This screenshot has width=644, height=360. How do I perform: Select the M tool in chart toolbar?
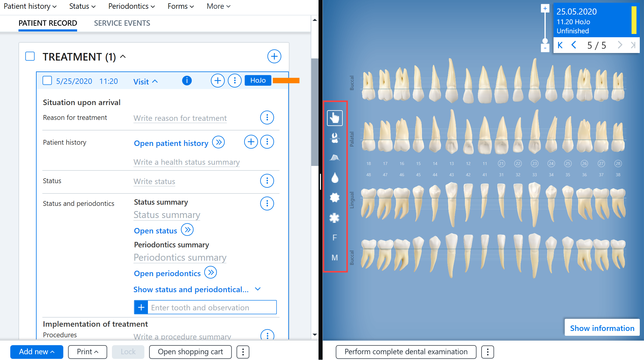[335, 258]
